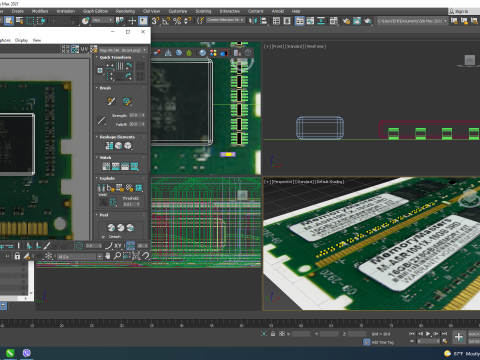This screenshot has height=360, width=480.
Task: Open the Graph Editors menu
Action: (95, 11)
